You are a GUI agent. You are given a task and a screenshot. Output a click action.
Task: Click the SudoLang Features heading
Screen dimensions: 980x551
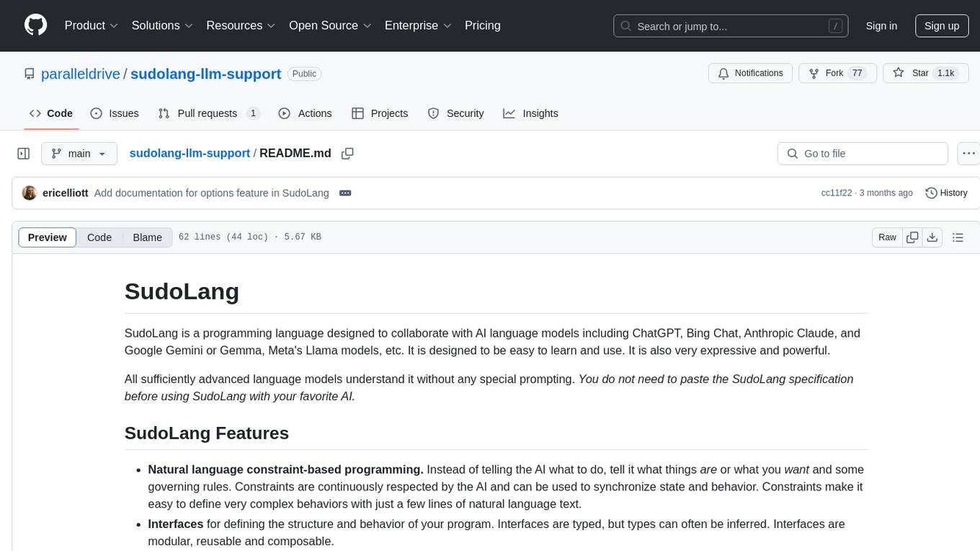coord(207,433)
